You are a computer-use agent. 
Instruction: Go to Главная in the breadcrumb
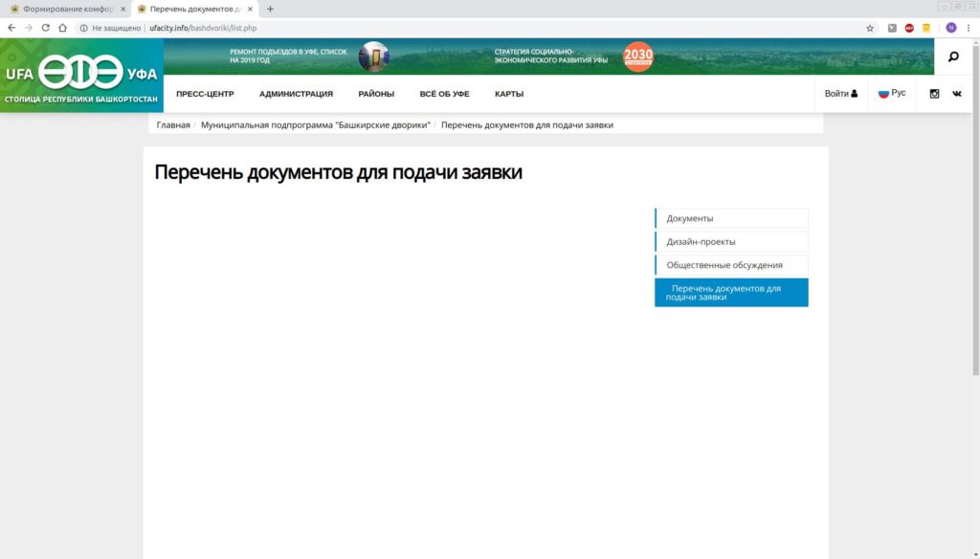coord(173,125)
